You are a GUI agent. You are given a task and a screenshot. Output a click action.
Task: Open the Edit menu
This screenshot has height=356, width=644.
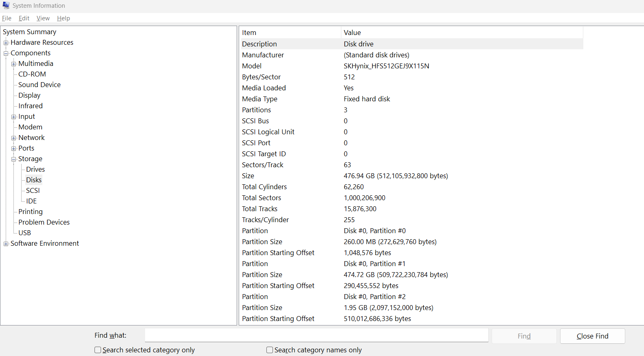(24, 18)
